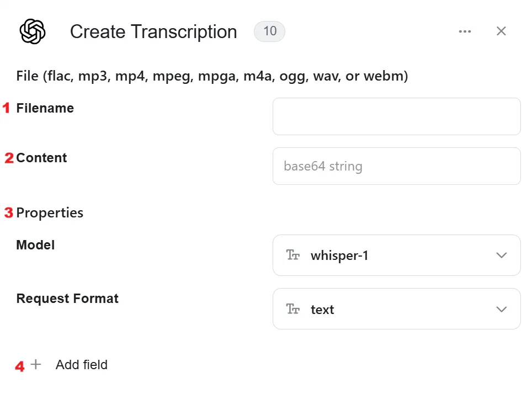Focus the Filename input field
Screen dimensions: 532x394
397,116
